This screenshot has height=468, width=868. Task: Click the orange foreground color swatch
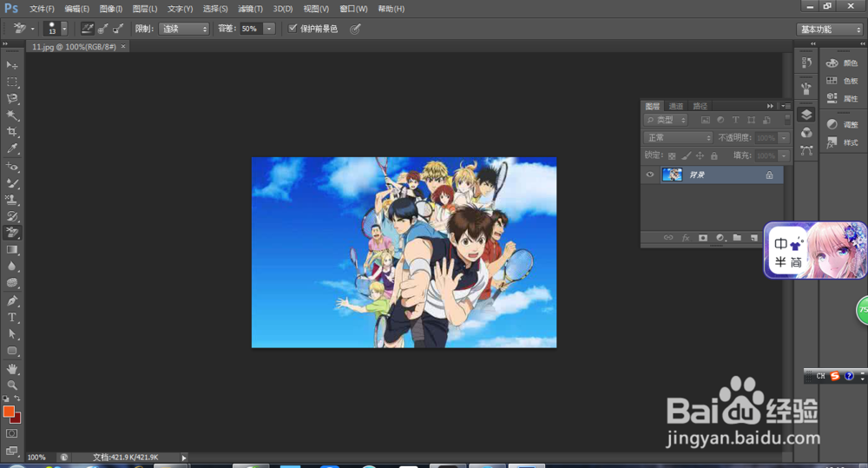tap(8, 411)
